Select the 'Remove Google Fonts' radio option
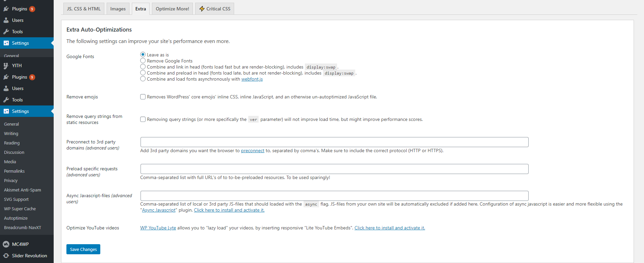Viewport: 644px width, 263px height. (x=143, y=61)
